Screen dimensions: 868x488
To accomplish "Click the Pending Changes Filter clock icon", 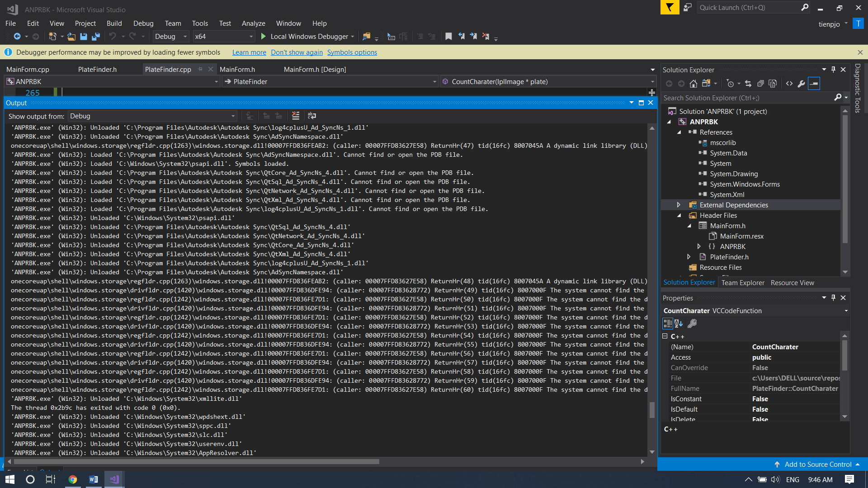I will 730,84.
